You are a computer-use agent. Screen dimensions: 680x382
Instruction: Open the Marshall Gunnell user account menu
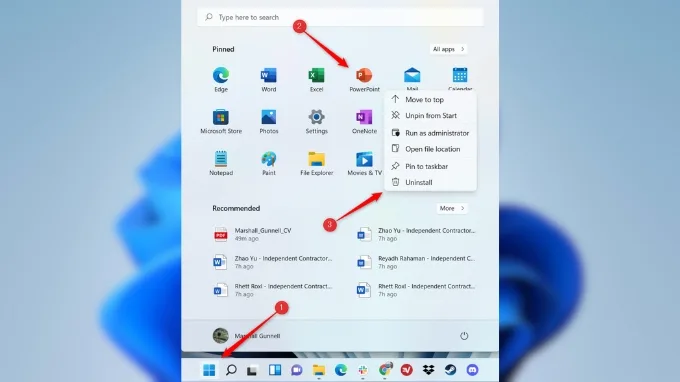pyautogui.click(x=246, y=336)
